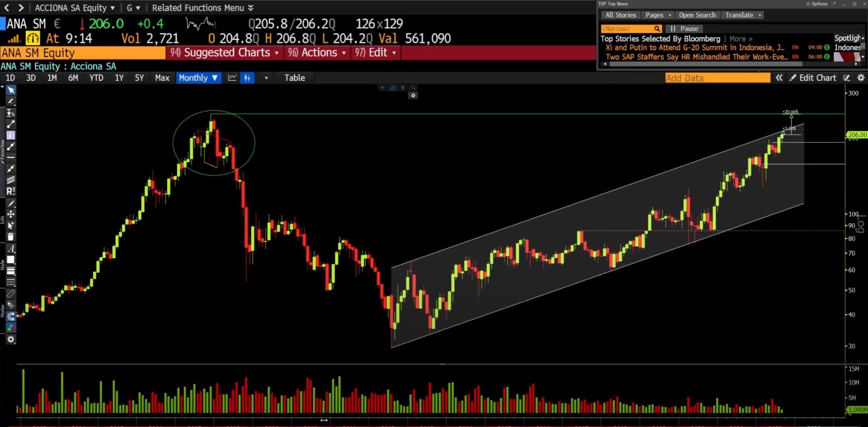This screenshot has height=427, width=868.
Task: Click the Add Data input field
Action: click(718, 78)
